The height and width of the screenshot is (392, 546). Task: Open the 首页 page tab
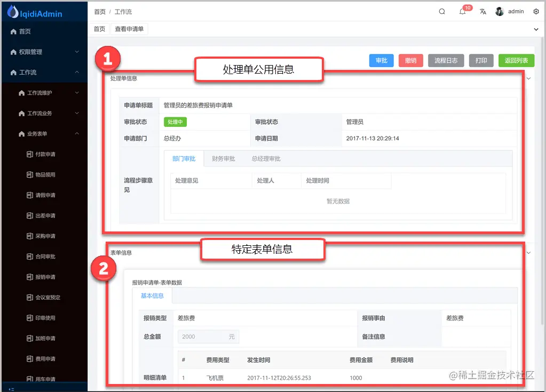pyautogui.click(x=99, y=29)
